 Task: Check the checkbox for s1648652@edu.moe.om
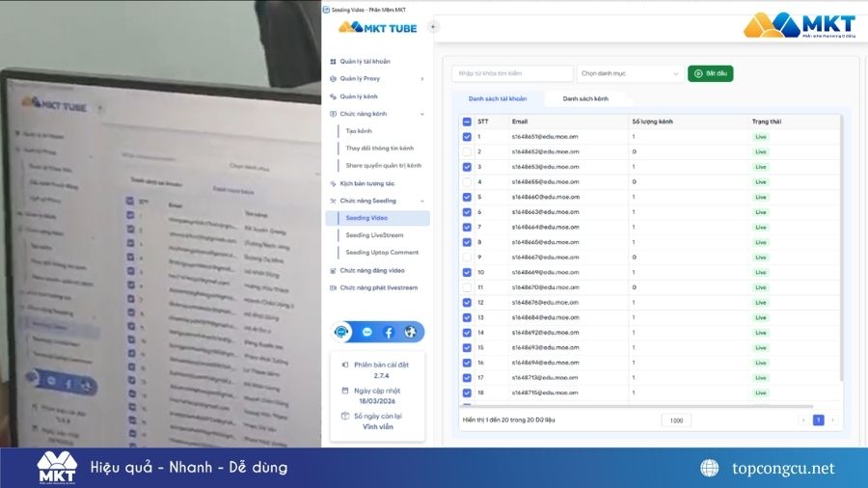tap(467, 151)
